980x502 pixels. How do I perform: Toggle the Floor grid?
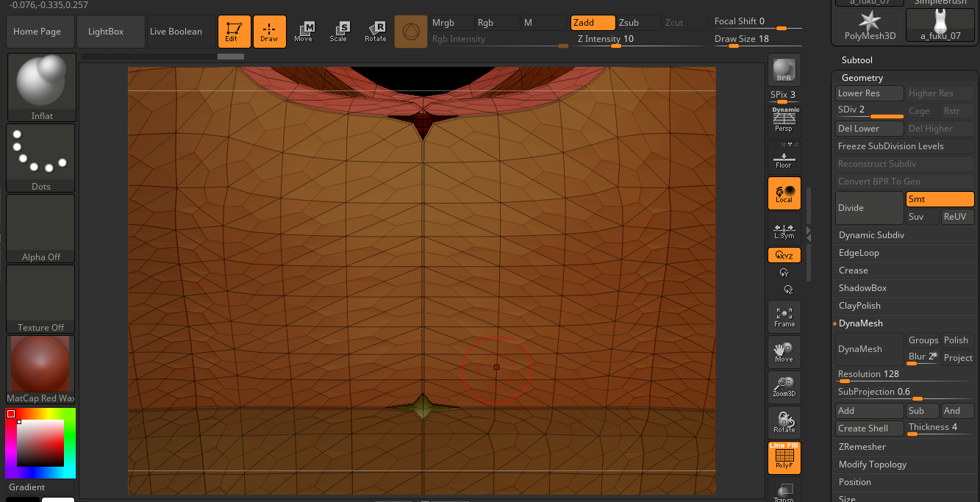784,157
